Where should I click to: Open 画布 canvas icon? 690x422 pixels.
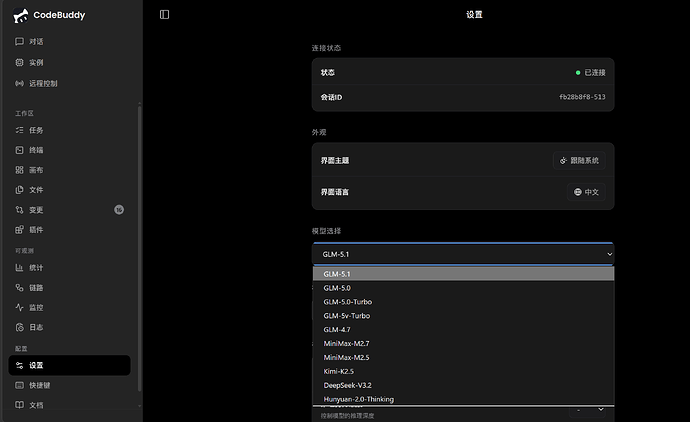19,170
